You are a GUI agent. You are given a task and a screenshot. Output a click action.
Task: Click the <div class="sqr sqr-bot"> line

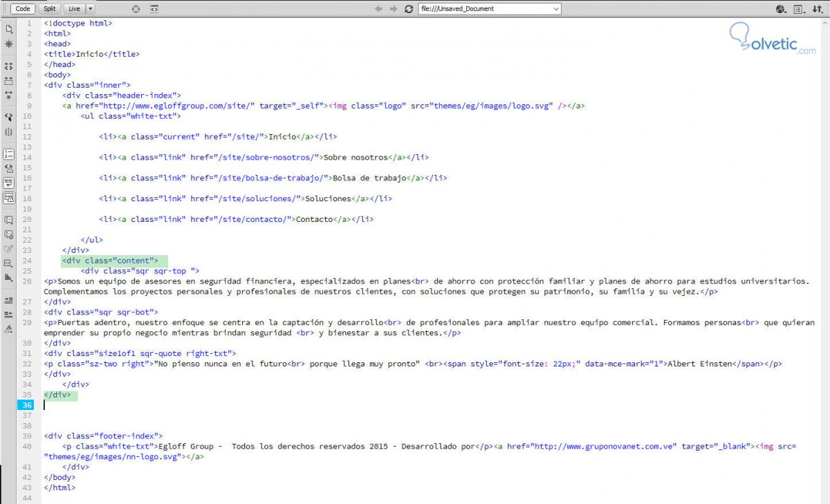(x=101, y=312)
